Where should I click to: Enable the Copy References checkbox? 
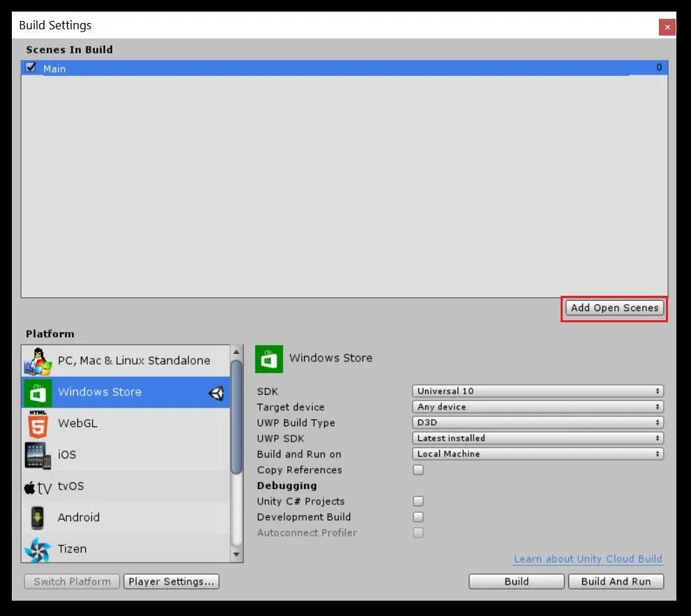[418, 469]
